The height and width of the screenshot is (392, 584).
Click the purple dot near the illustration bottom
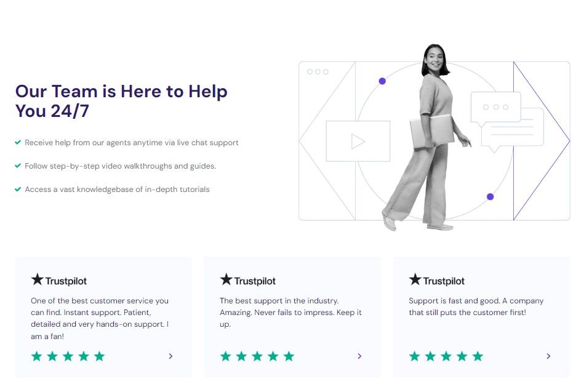click(x=490, y=196)
